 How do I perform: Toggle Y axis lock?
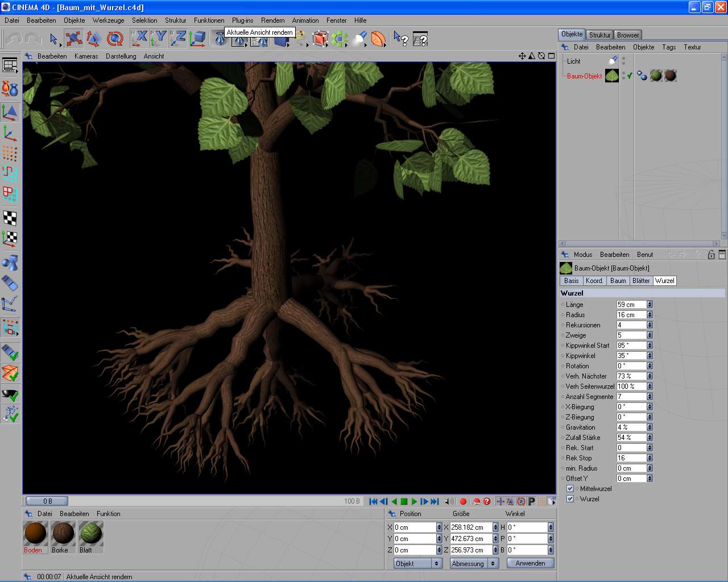click(159, 39)
